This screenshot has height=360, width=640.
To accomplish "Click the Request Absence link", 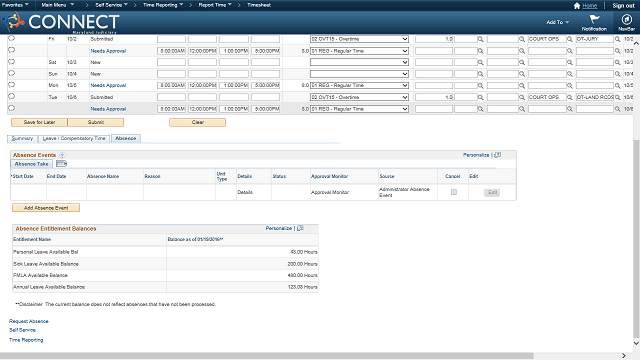I will 29,321.
